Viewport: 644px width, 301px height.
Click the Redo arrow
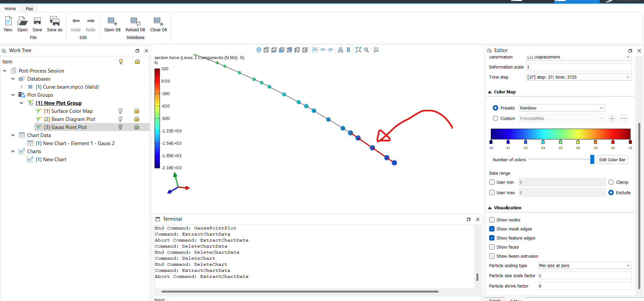point(91,21)
